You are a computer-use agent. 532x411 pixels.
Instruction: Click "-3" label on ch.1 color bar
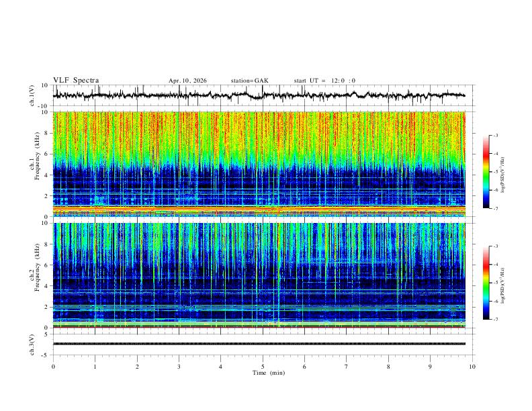[x=495, y=135]
